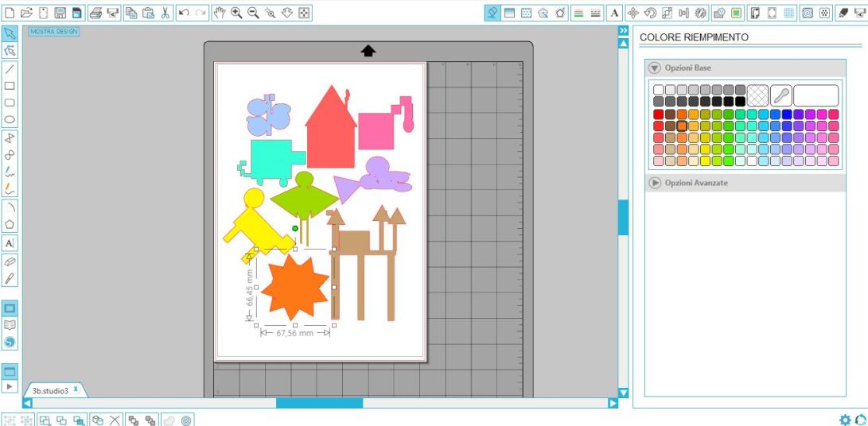Collapse the right panel with double-arrow
868x426 pixels.
point(623,30)
